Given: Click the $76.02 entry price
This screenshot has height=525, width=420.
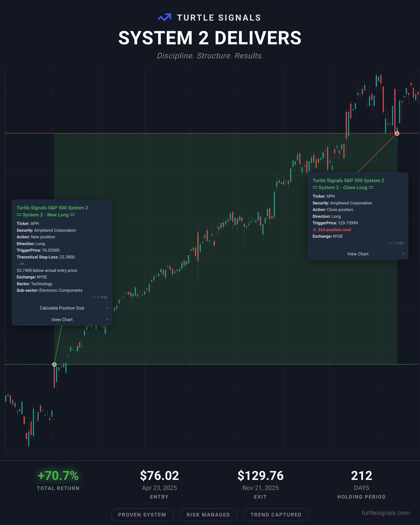Looking at the screenshot, I should [159, 476].
